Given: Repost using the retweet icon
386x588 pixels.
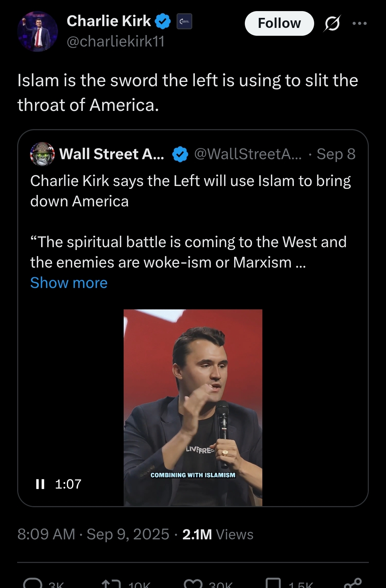Looking at the screenshot, I should 111,583.
